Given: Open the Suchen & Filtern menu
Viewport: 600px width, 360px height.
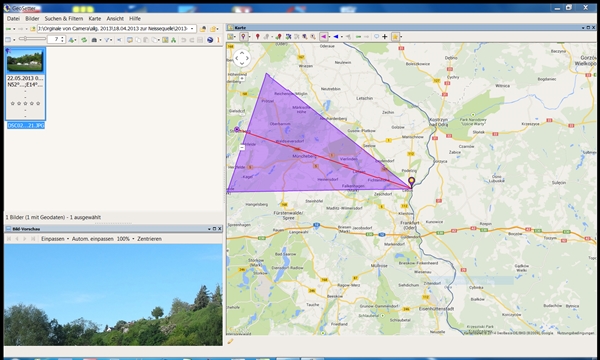Looking at the screenshot, I should point(64,18).
